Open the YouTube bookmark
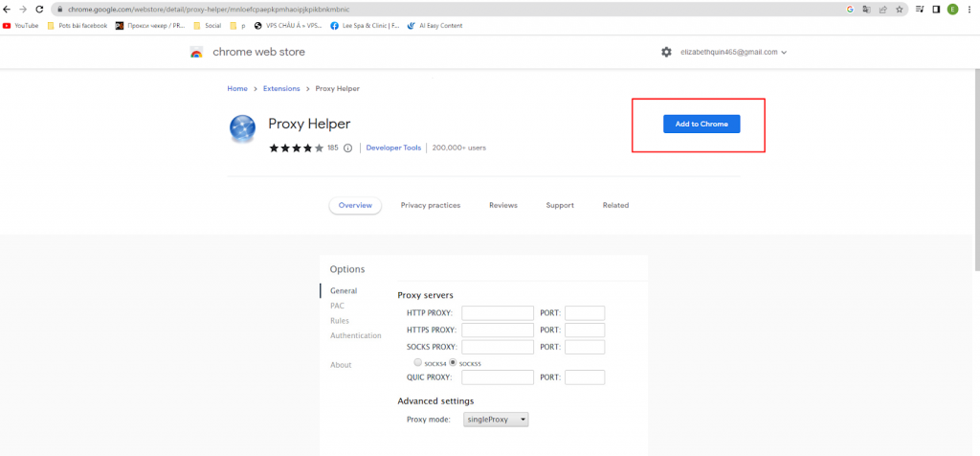The height and width of the screenshot is (456, 980). click(21, 26)
